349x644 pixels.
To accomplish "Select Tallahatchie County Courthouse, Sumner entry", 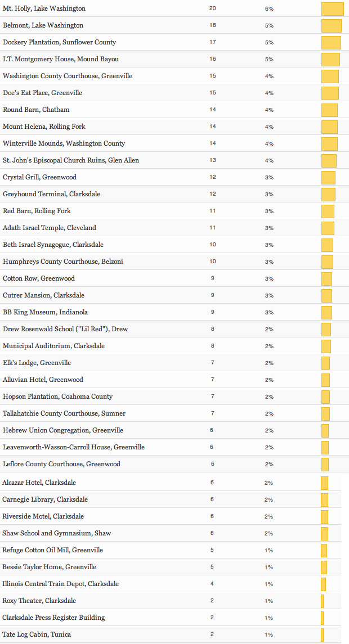I will click(x=64, y=413).
